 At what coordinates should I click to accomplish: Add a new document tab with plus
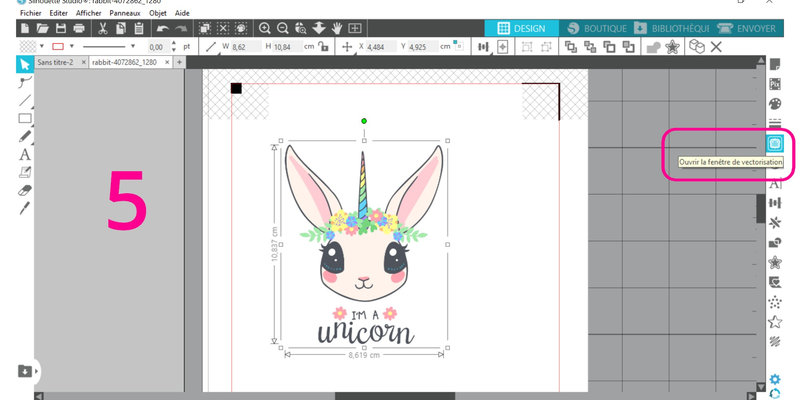[180, 62]
